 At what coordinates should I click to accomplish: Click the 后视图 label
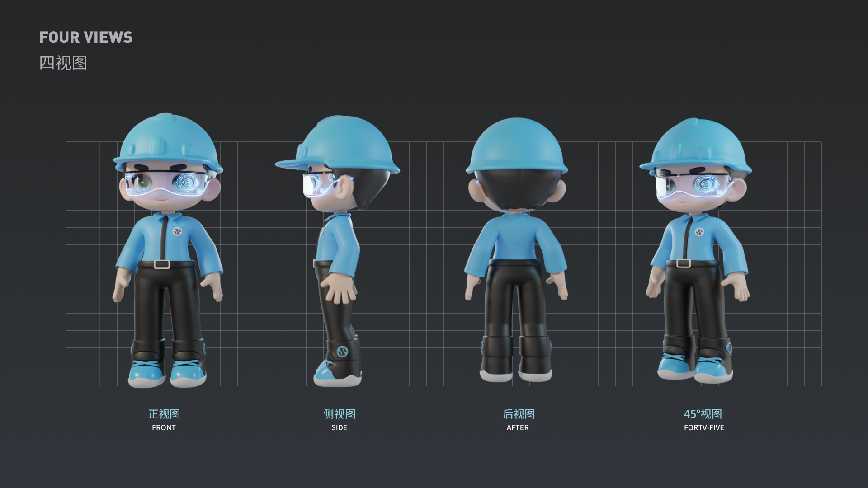519,414
